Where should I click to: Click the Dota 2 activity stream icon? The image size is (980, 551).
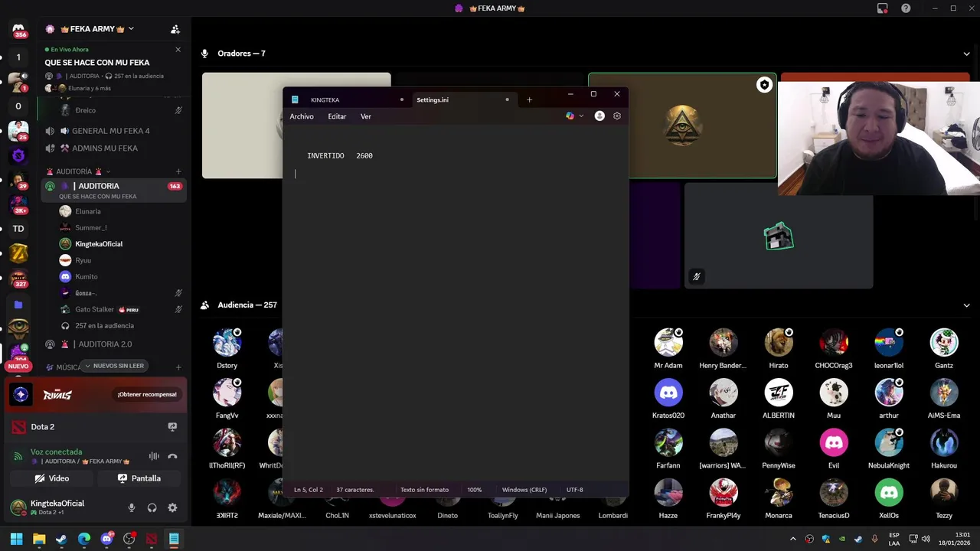[x=172, y=427]
